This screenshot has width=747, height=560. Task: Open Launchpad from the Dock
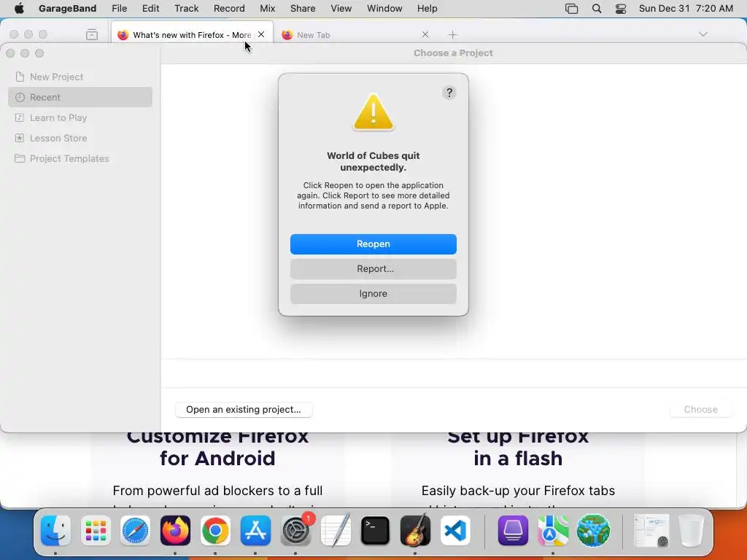tap(96, 530)
